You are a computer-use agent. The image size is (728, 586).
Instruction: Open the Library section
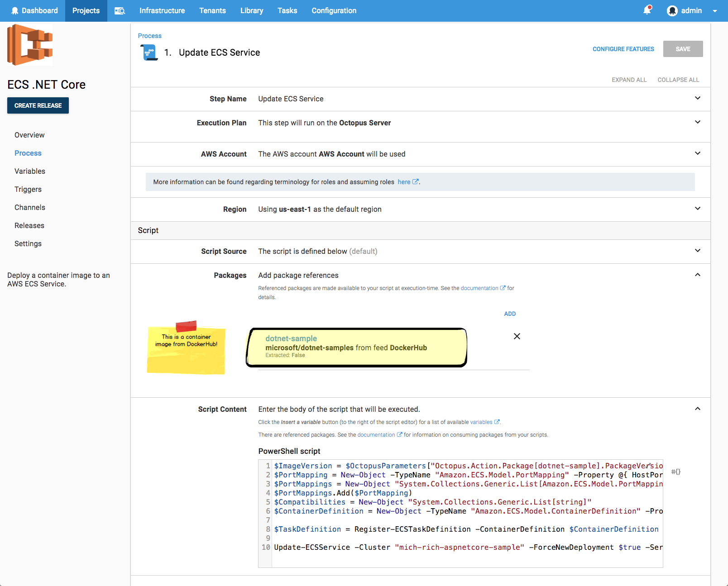pyautogui.click(x=252, y=10)
